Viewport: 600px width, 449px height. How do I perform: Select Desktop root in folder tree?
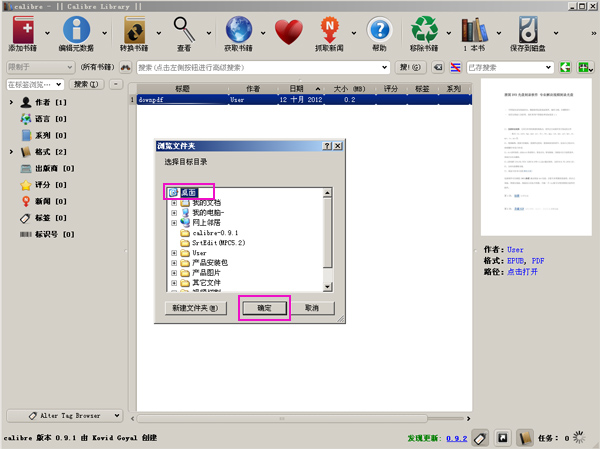189,192
